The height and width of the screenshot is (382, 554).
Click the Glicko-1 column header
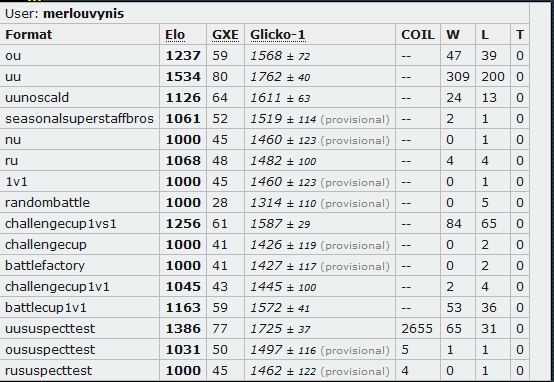tap(278, 35)
